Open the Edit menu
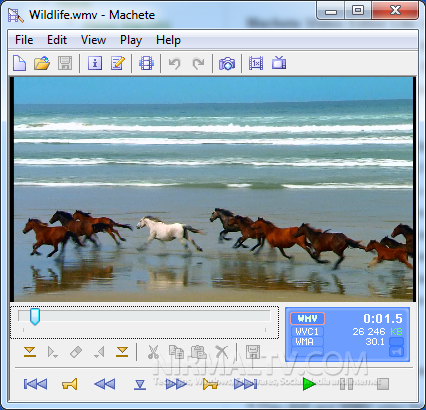Image resolution: width=426 pixels, height=410 pixels. pos(57,40)
